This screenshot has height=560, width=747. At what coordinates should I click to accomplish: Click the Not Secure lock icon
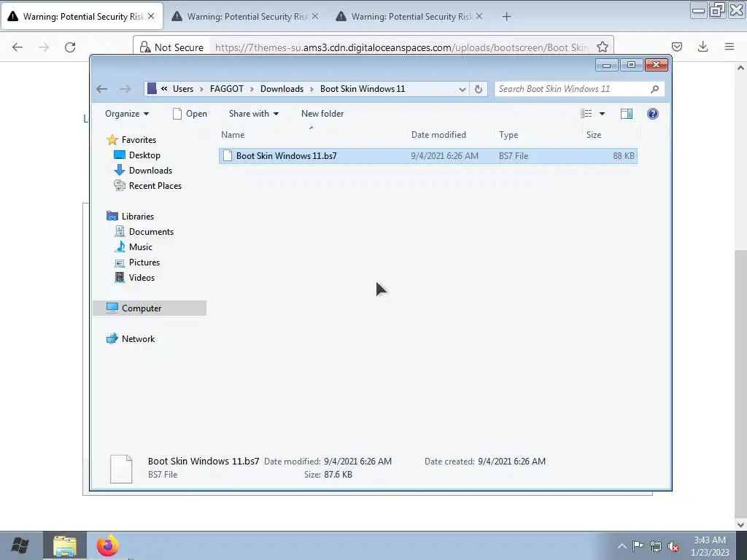tap(145, 47)
